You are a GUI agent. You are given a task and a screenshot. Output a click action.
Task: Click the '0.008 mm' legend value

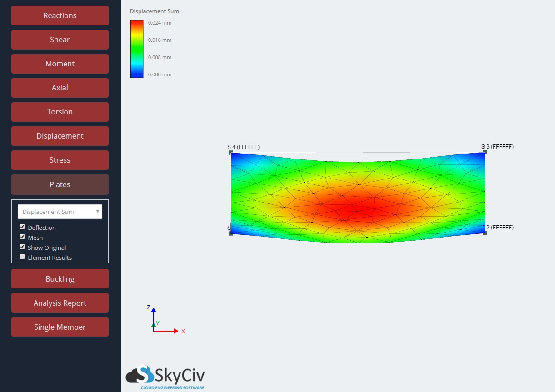click(160, 57)
